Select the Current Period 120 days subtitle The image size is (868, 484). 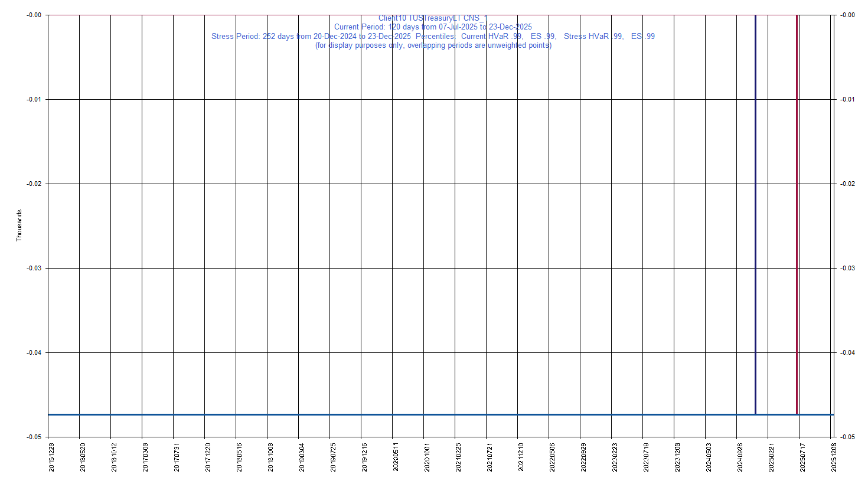433,27
